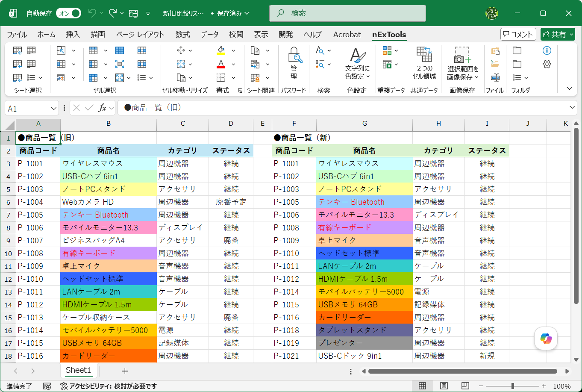Click the fx insert function icon
582x392 pixels.
103,108
